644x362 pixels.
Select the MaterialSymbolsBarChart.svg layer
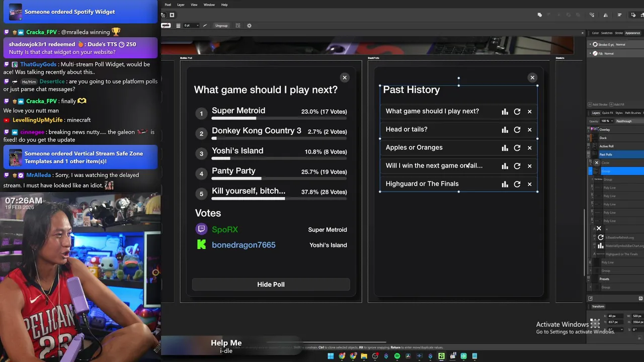(x=624, y=246)
